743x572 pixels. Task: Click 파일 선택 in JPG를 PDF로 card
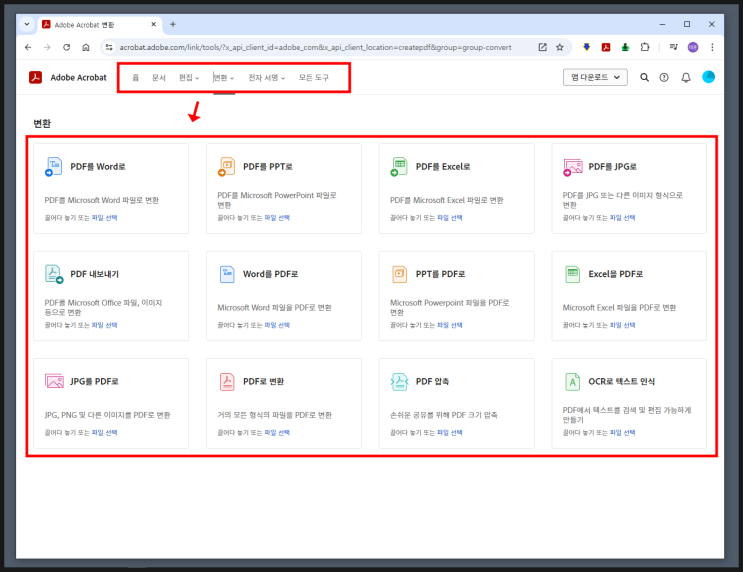point(104,433)
